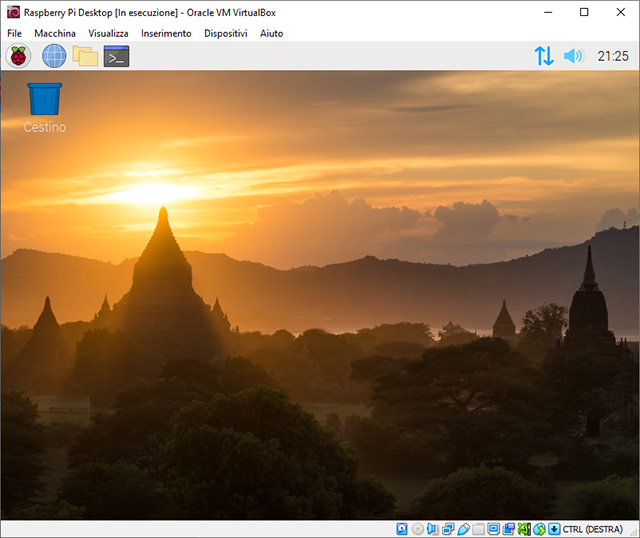Click the optical disc status icon
The width and height of the screenshot is (640, 538).
[x=417, y=529]
